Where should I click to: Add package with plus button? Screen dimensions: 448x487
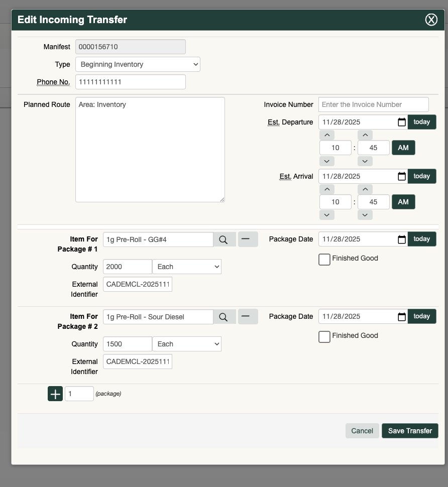tap(55, 394)
